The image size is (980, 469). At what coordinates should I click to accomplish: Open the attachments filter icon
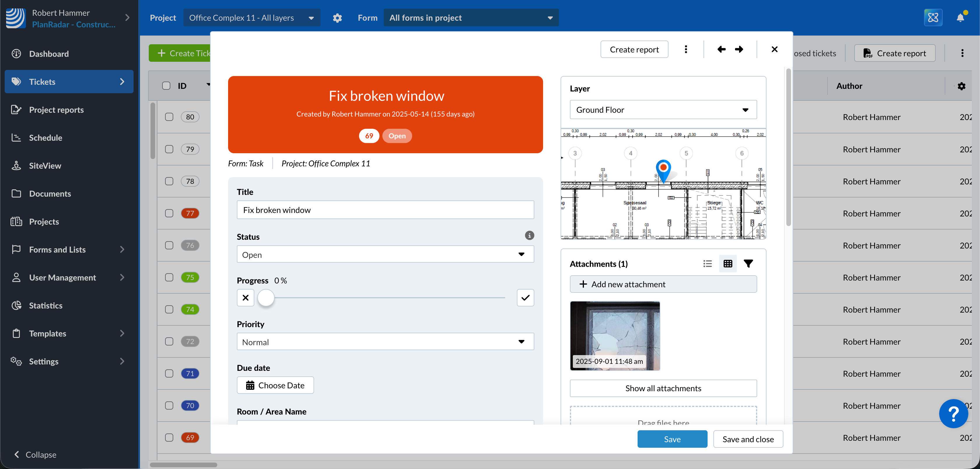[x=748, y=263]
